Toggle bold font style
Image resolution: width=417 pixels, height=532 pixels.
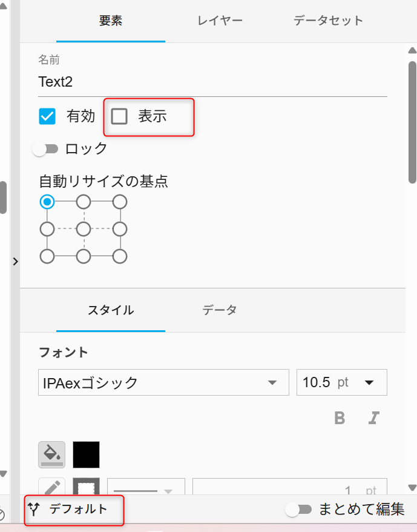coord(340,418)
